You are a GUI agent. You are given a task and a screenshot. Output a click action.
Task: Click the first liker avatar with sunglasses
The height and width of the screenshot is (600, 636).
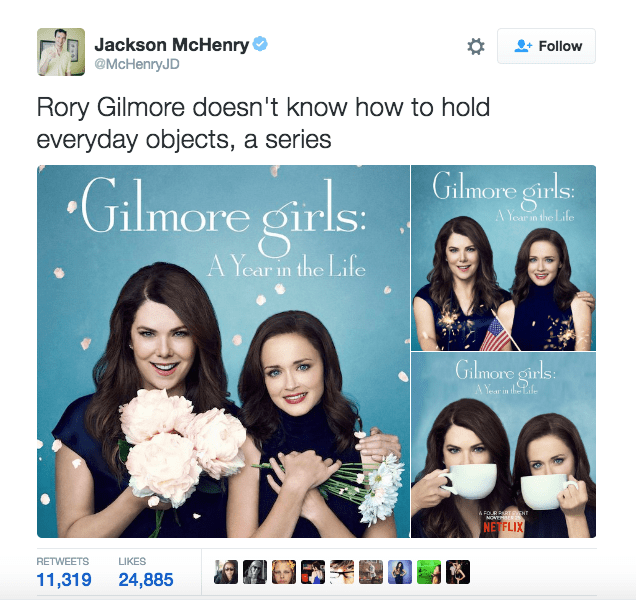point(226,572)
